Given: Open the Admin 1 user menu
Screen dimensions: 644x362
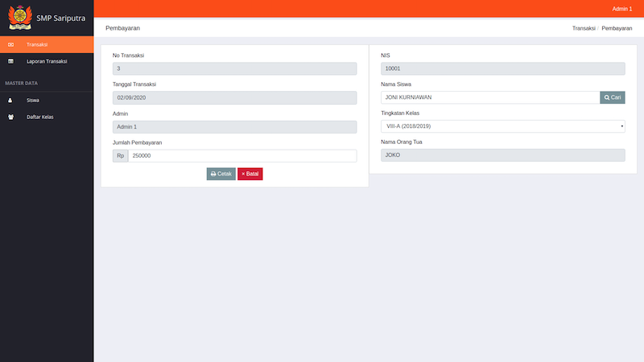Looking at the screenshot, I should (x=621, y=8).
